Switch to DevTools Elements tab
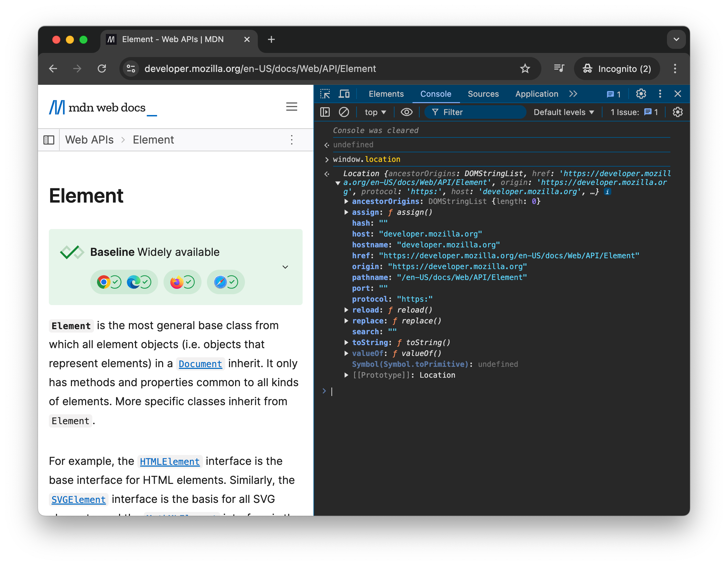Viewport: 728px width, 566px height. pos(386,94)
